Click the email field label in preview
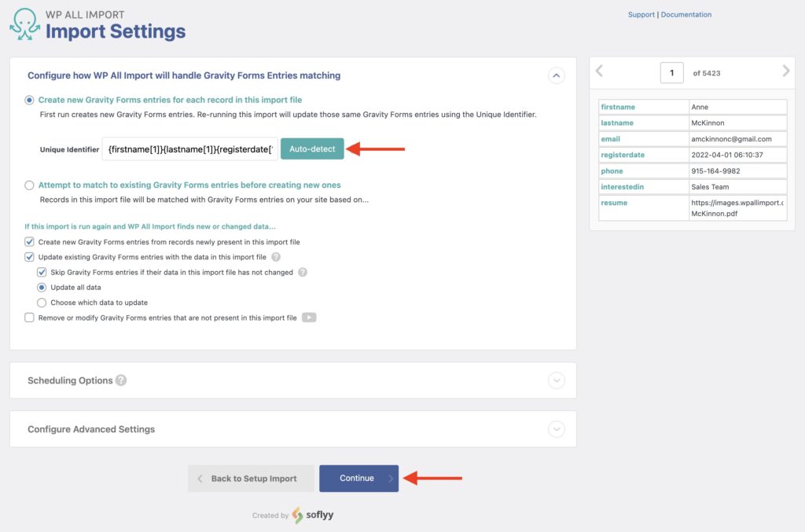Image resolution: width=805 pixels, height=532 pixels. [x=610, y=138]
